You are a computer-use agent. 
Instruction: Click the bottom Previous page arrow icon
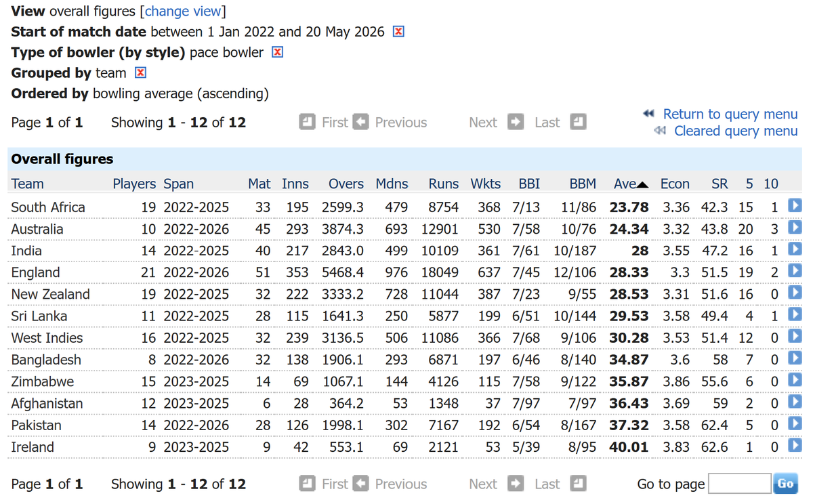coord(361,484)
